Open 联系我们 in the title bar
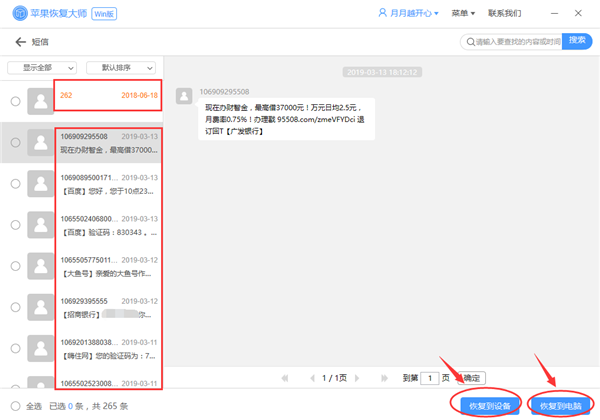This screenshot has width=600, height=420. coord(504,14)
